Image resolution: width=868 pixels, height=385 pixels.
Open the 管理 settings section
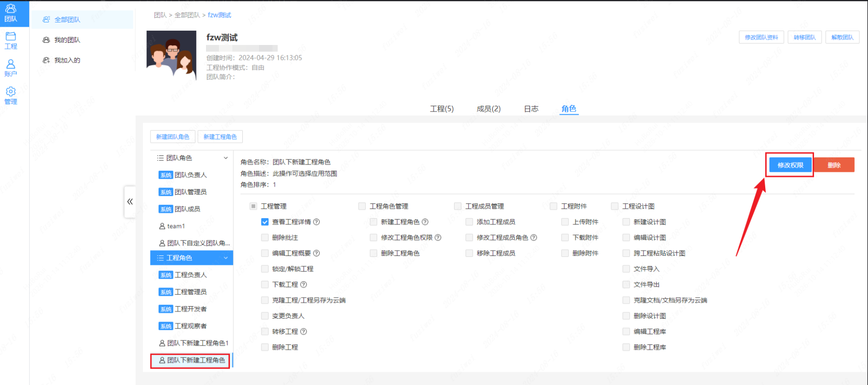[x=11, y=96]
